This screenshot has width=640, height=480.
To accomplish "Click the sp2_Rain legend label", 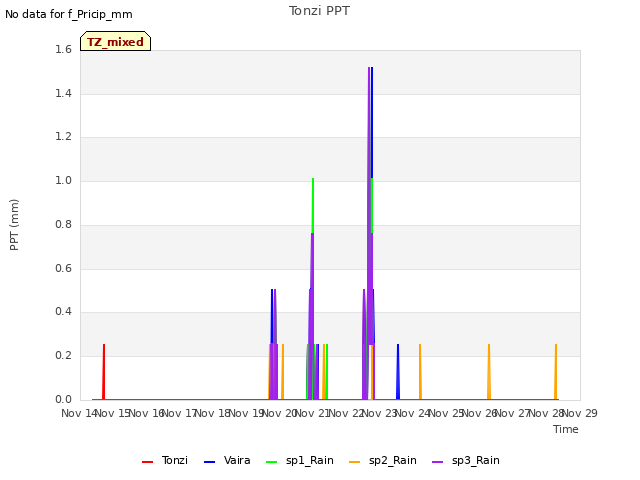I will (x=393, y=461).
